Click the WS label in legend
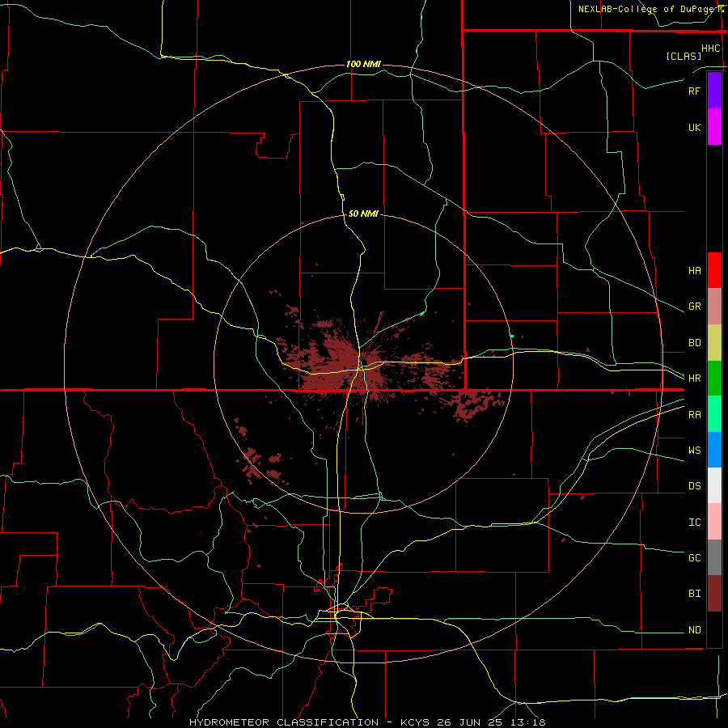The width and height of the screenshot is (728, 728). pyautogui.click(x=694, y=450)
